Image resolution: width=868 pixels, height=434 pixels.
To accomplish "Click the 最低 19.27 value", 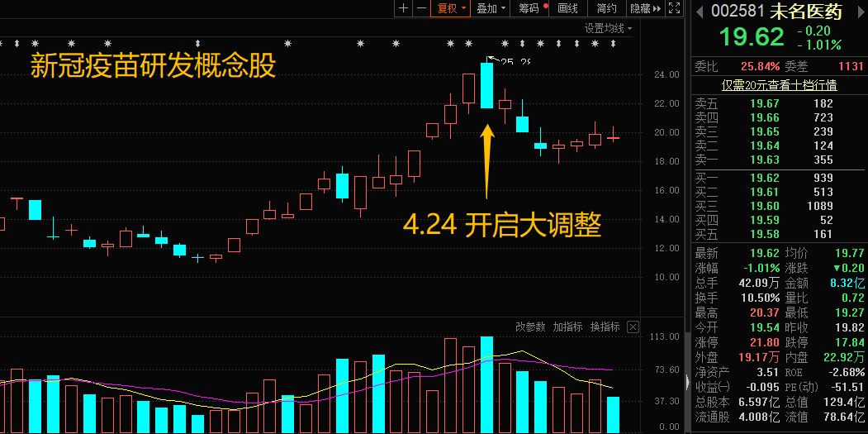I will pyautogui.click(x=849, y=313).
